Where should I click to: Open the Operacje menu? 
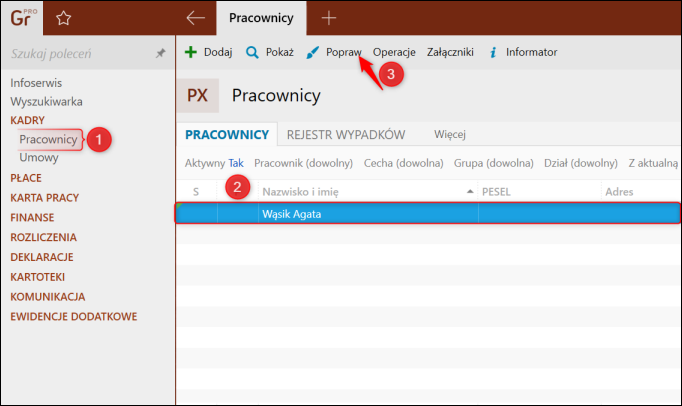[x=394, y=52]
